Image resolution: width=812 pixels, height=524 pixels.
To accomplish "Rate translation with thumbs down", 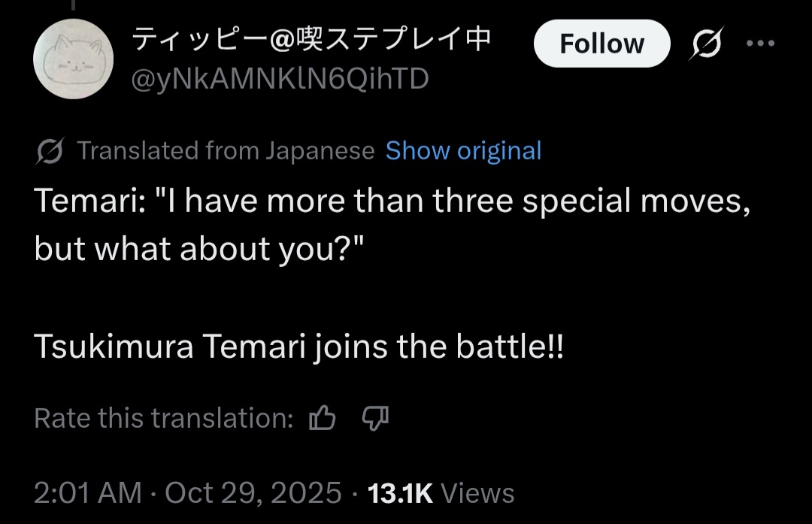I will (374, 418).
